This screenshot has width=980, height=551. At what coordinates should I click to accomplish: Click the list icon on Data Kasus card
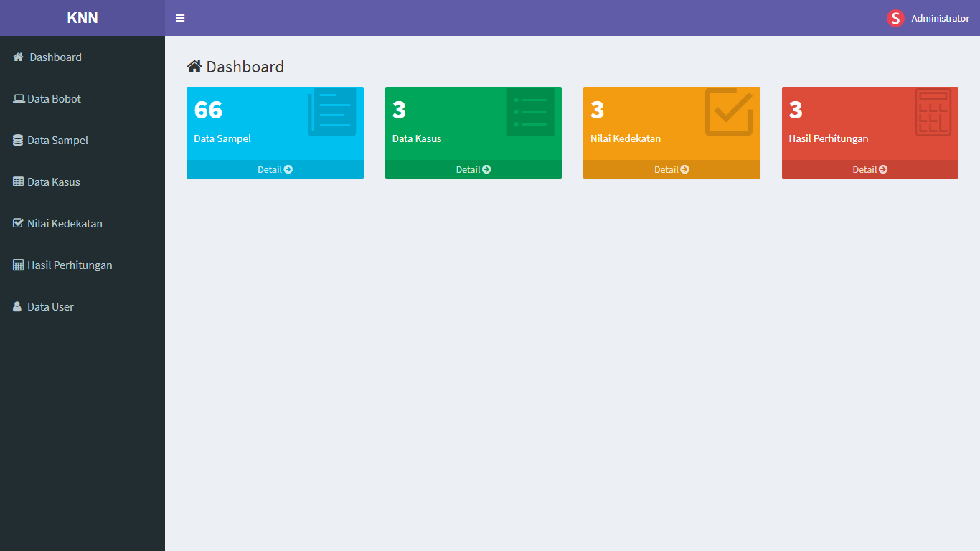(530, 112)
